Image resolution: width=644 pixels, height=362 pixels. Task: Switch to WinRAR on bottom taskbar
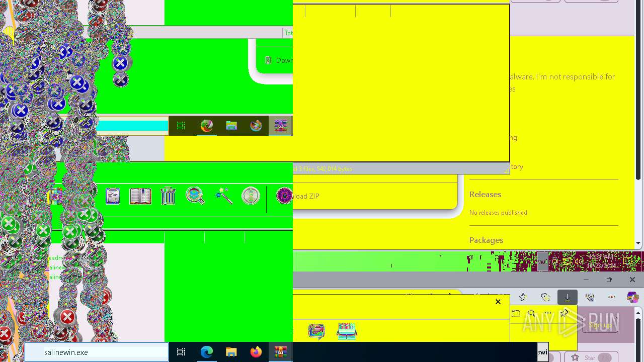tap(280, 352)
